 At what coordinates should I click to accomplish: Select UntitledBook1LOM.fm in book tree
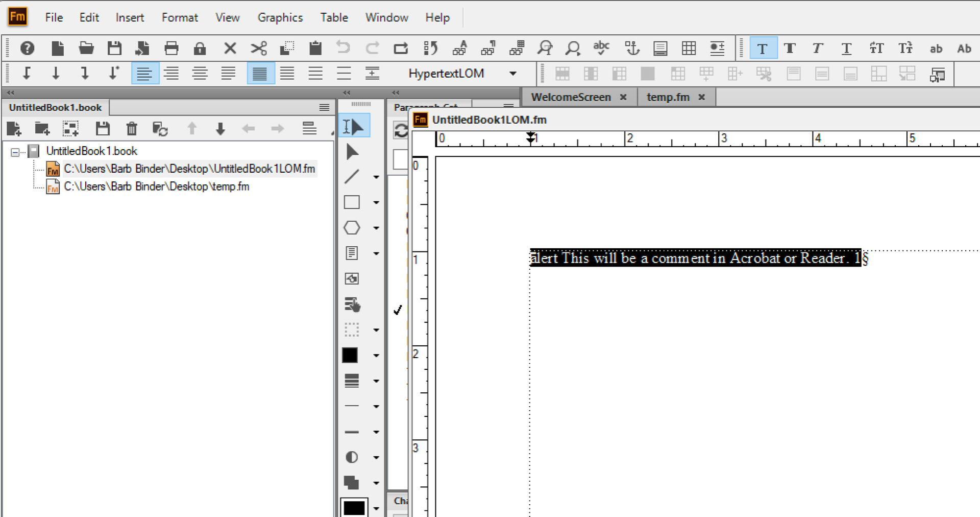click(189, 169)
